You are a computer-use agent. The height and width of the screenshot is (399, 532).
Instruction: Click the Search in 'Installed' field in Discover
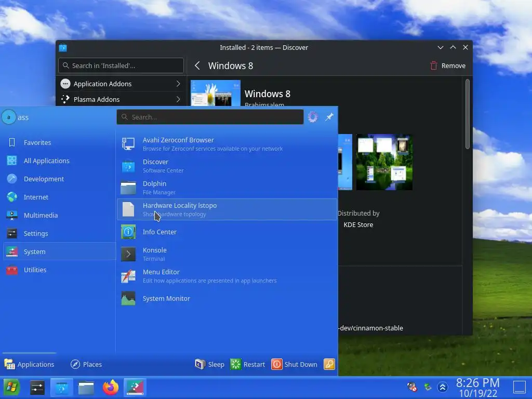[121, 65]
